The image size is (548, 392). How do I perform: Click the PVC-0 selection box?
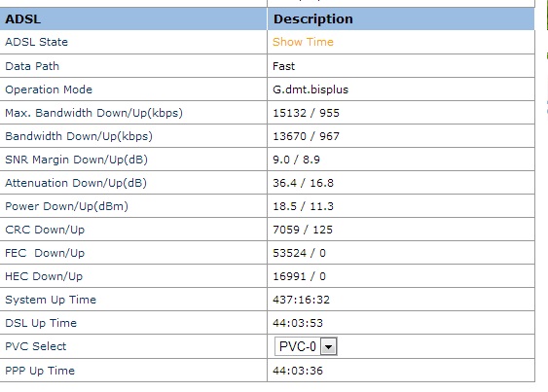pyautogui.click(x=306, y=346)
